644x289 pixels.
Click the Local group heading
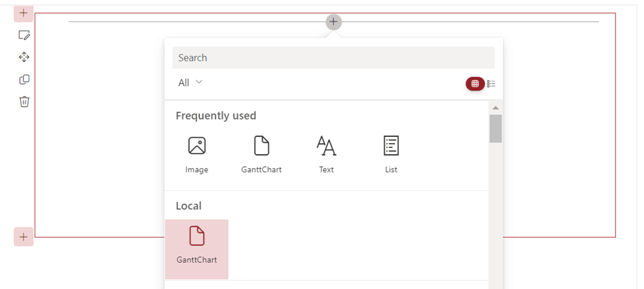pos(189,206)
